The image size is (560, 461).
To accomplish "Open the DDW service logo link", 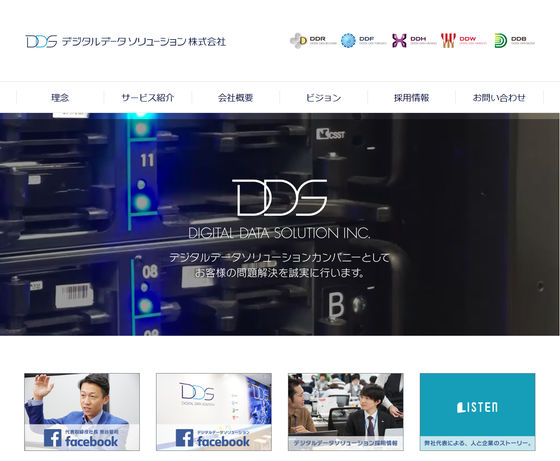I will (x=464, y=40).
